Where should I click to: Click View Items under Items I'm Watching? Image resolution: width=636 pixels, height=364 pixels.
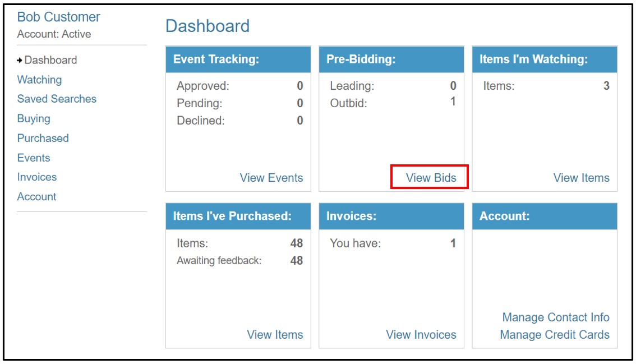coord(581,178)
